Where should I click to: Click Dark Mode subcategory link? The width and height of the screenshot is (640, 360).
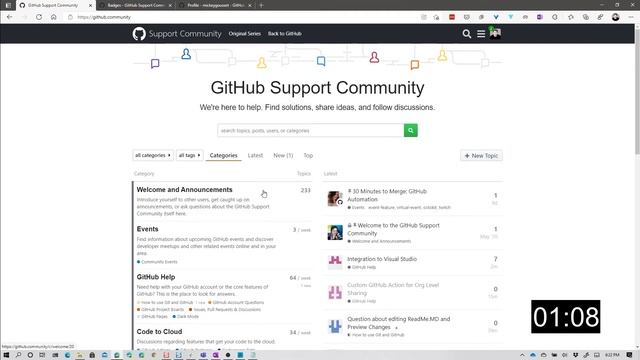point(188,316)
